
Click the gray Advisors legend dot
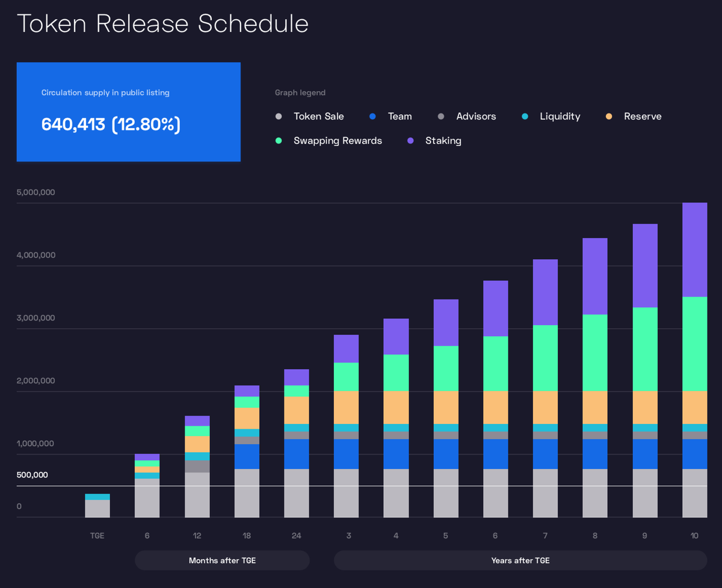441,117
